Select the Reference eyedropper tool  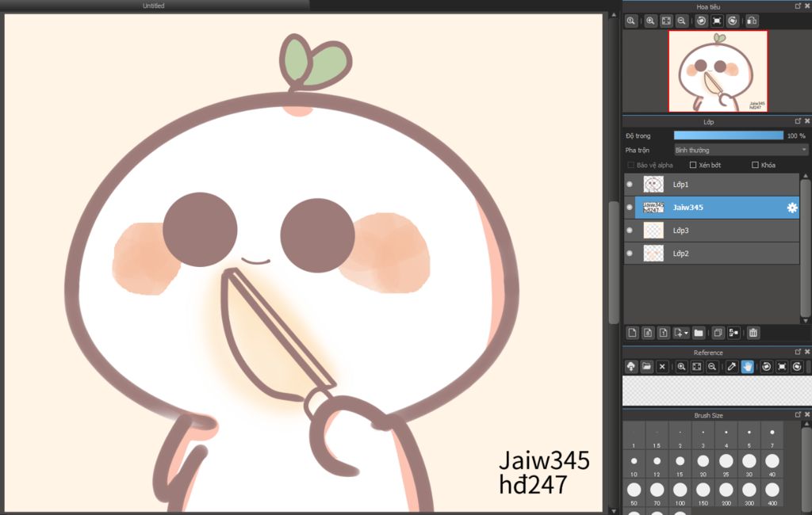tap(732, 367)
